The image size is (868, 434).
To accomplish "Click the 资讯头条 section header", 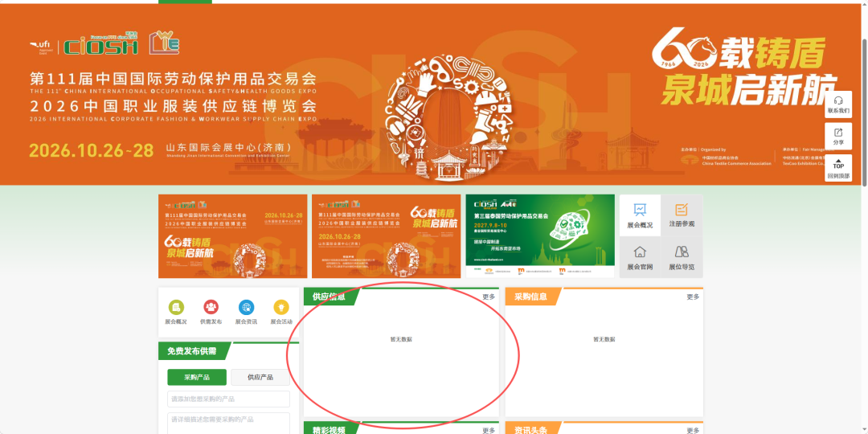I will point(531,429).
